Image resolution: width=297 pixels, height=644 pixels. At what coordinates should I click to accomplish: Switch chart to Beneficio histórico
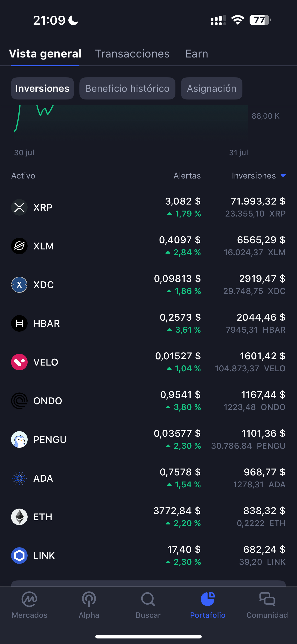(x=127, y=88)
